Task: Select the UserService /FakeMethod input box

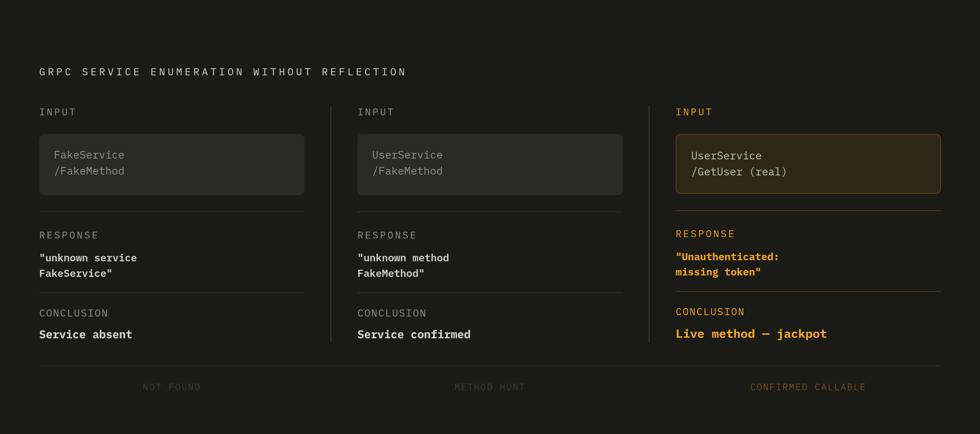Action: point(490,165)
